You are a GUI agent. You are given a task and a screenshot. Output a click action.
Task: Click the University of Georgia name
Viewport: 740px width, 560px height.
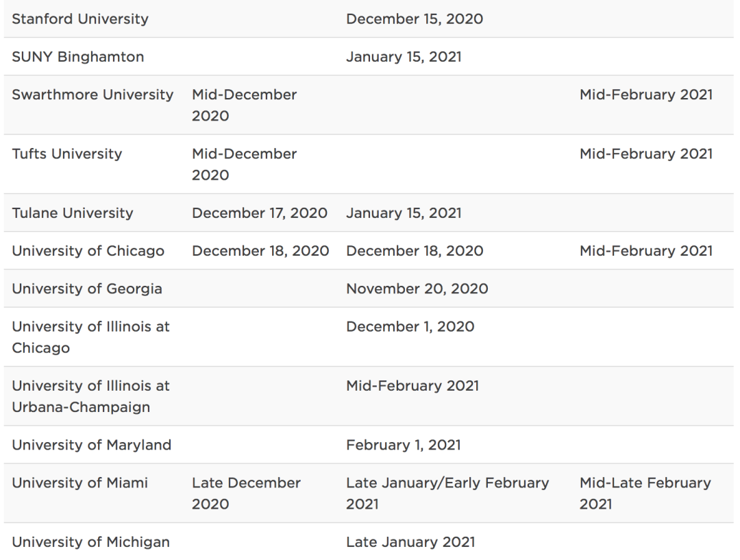point(87,289)
